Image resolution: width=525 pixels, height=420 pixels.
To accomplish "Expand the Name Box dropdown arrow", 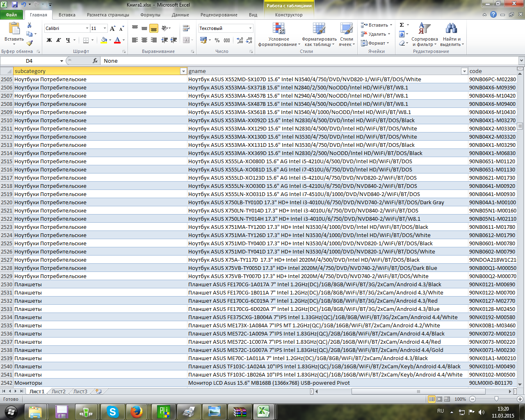I will (x=62, y=61).
